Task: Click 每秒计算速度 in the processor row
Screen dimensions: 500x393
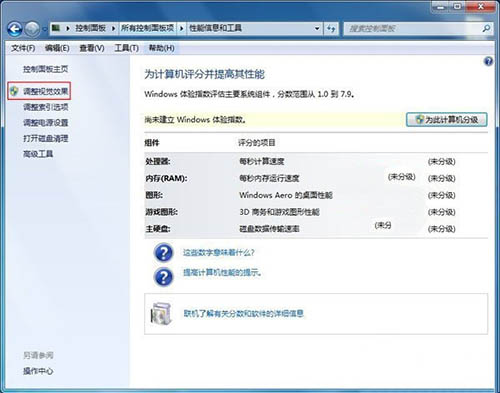Action: pos(262,162)
